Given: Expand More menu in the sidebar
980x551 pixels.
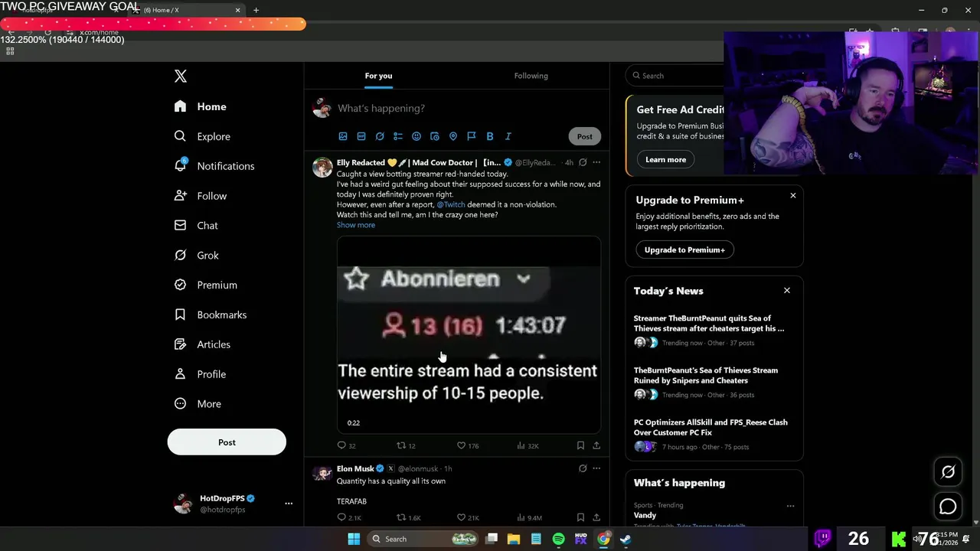Looking at the screenshot, I should click(x=198, y=404).
